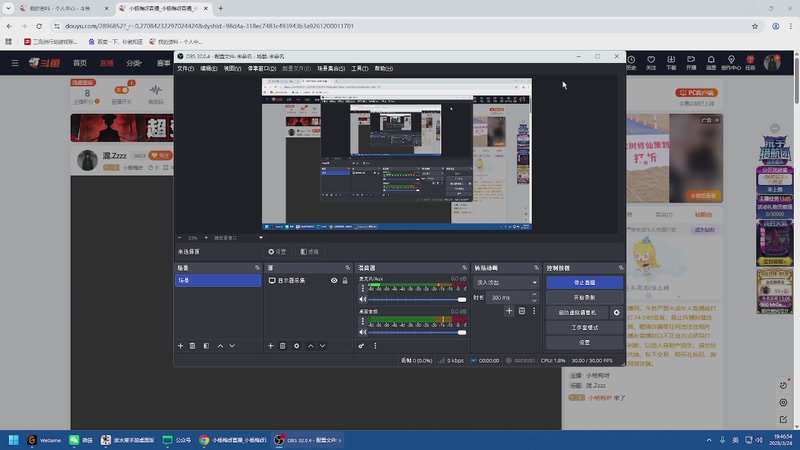Open the preview scaling dropdown arrow
Screen dimensions: 800x450
pyautogui.click(x=261, y=238)
